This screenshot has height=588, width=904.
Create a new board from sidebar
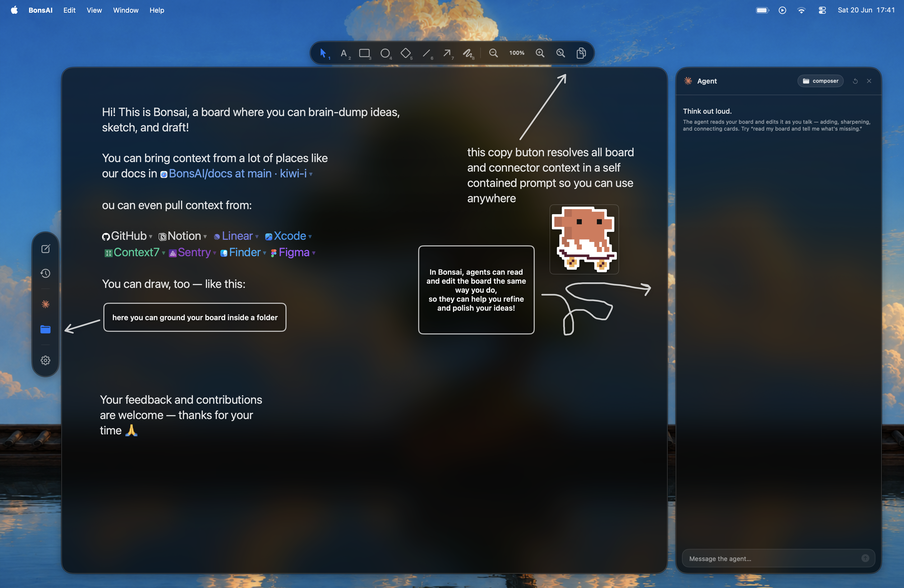45,249
